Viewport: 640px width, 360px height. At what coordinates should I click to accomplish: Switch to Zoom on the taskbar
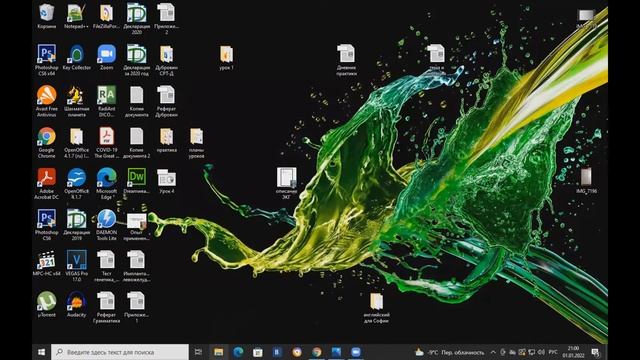pos(356,352)
